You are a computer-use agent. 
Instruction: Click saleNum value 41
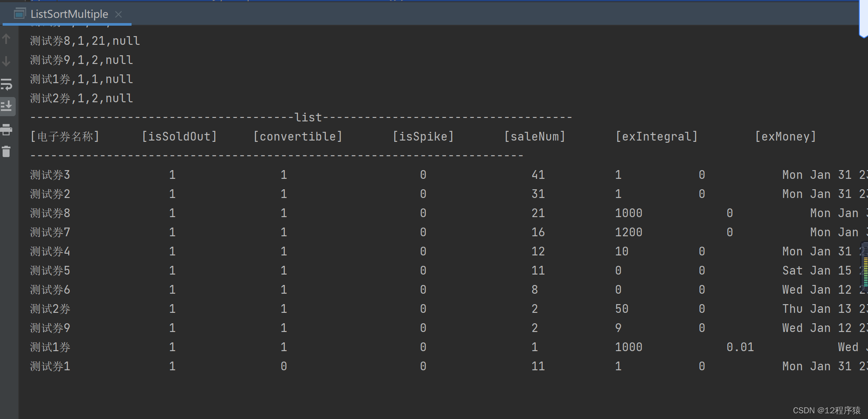pos(538,175)
